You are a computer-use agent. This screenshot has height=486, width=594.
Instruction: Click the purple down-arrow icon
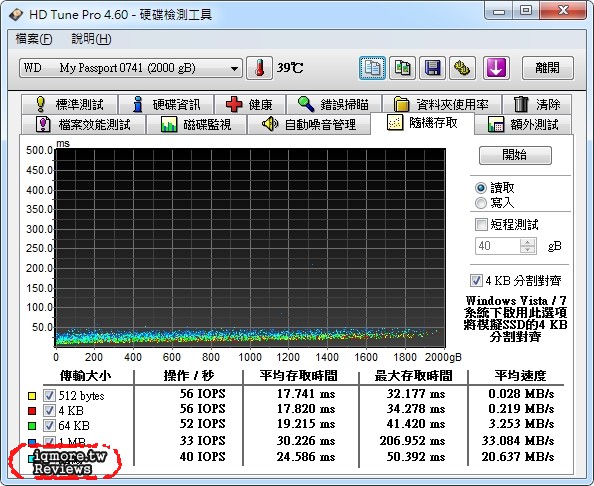[x=496, y=68]
